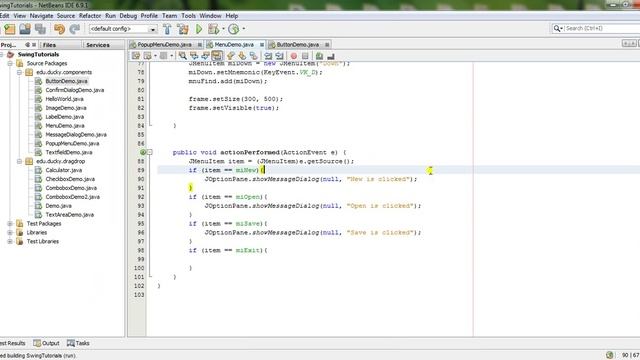Open the Source menu

click(66, 16)
